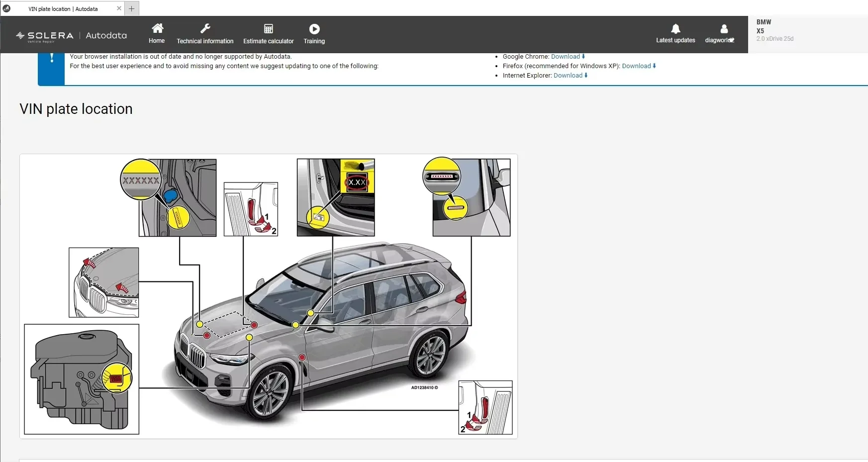The height and width of the screenshot is (462, 868).
Task: Open the diagworld account menu
Action: coord(720,33)
